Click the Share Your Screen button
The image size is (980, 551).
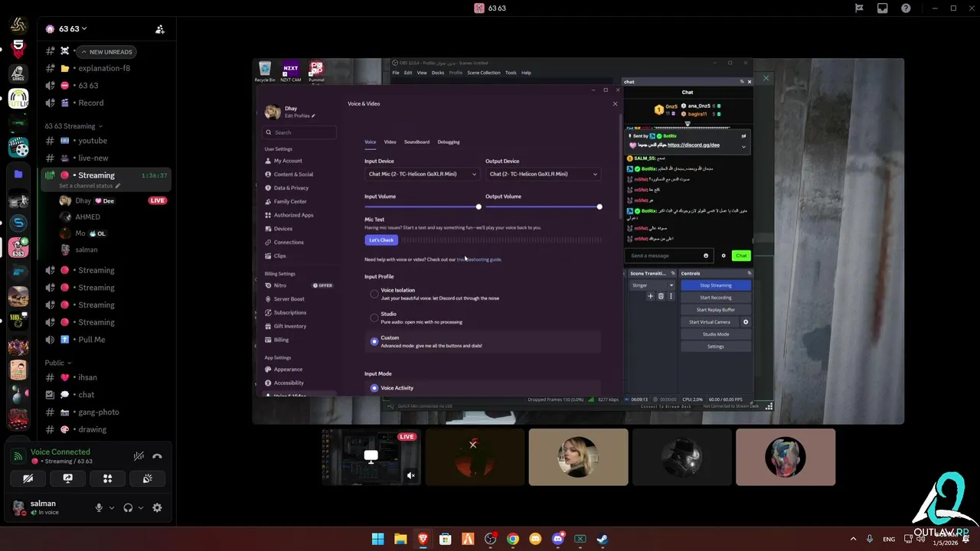click(67, 478)
